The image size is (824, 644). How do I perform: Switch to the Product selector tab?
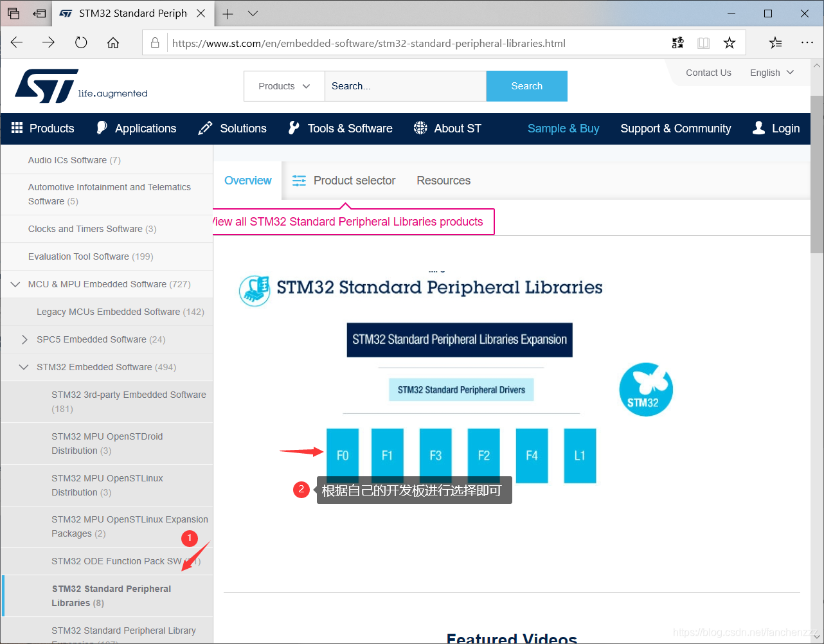[x=344, y=181]
